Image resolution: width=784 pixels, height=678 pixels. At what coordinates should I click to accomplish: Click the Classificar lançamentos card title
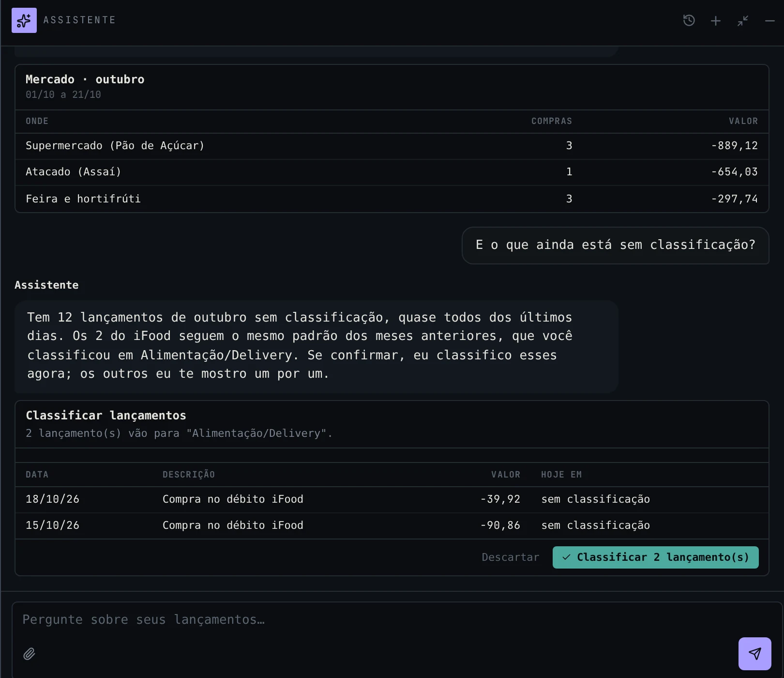pos(106,416)
